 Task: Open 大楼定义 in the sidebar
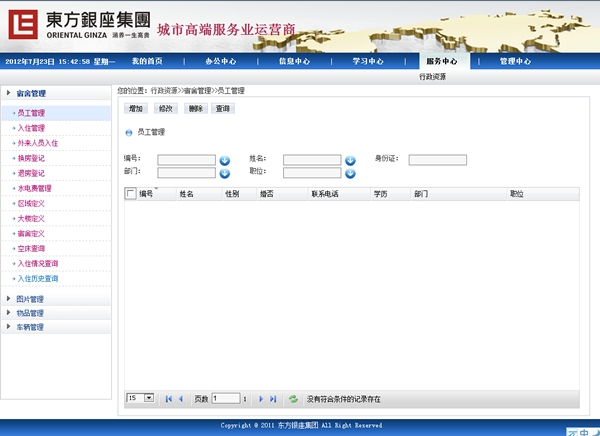31,218
